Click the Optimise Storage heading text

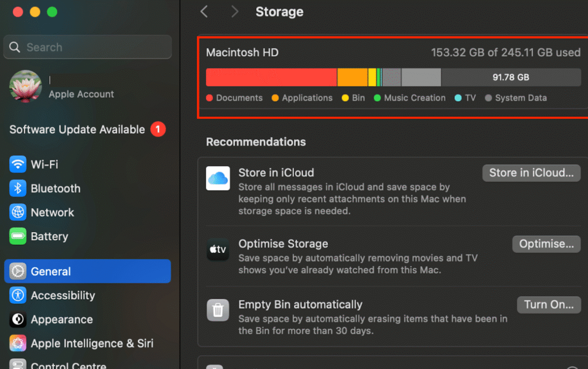283,244
